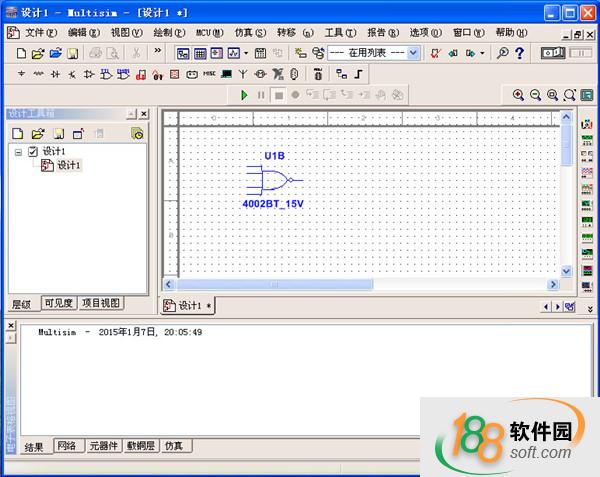
Task: Select the 4002BT_15V gate on canvas
Action: (x=270, y=181)
